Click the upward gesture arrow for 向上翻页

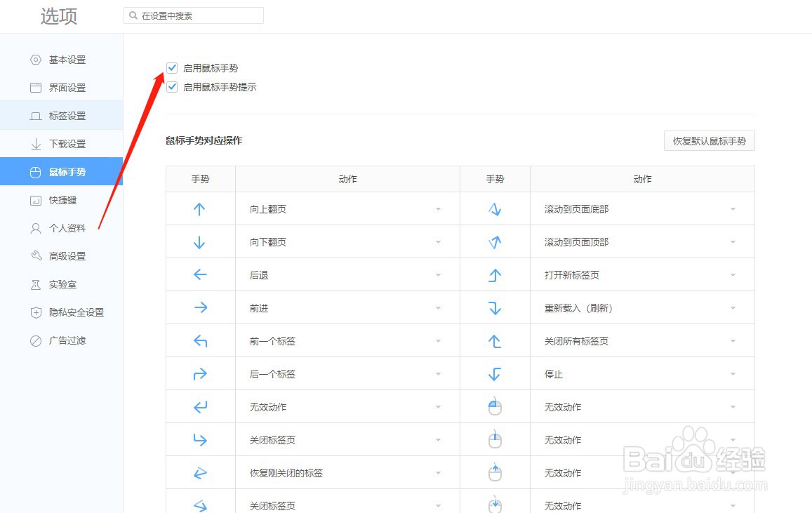pos(200,208)
